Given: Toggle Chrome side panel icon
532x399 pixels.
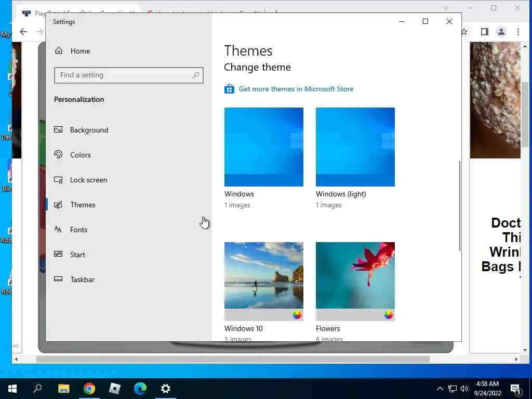Looking at the screenshot, I should coord(485,32).
